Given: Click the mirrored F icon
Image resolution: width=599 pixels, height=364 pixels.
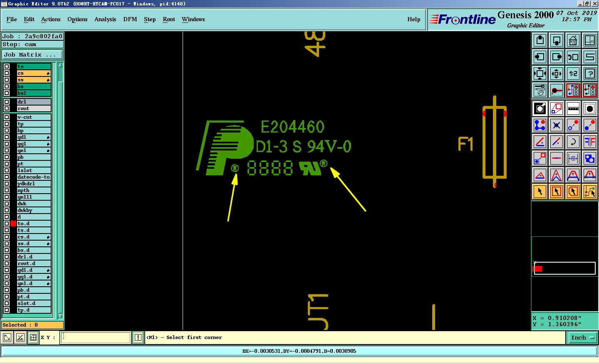Looking at the screenshot, I should 590,142.
